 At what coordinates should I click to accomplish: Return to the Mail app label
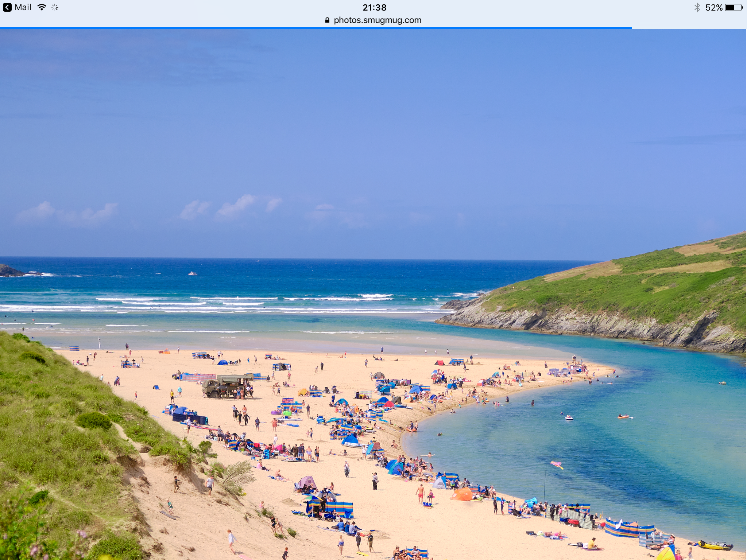[23, 7]
